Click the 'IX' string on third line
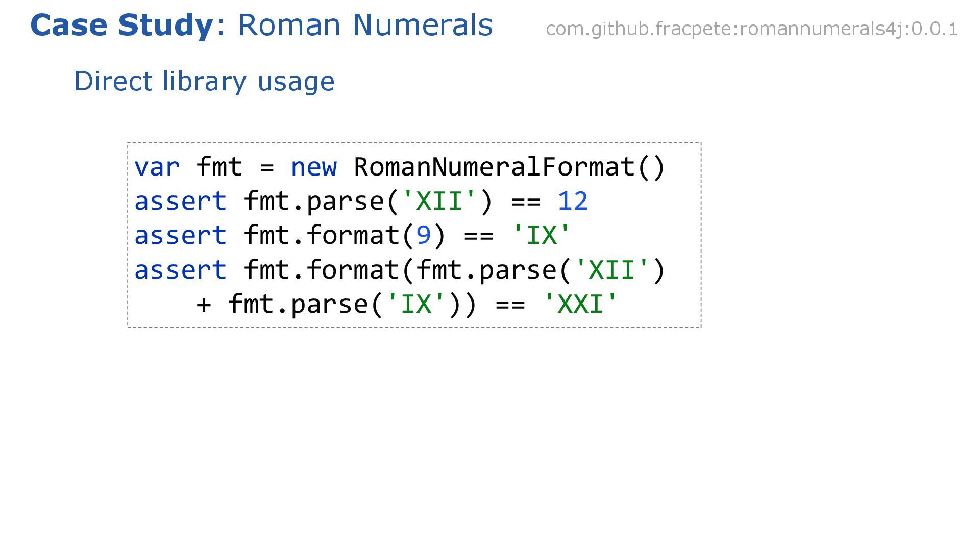 point(541,236)
